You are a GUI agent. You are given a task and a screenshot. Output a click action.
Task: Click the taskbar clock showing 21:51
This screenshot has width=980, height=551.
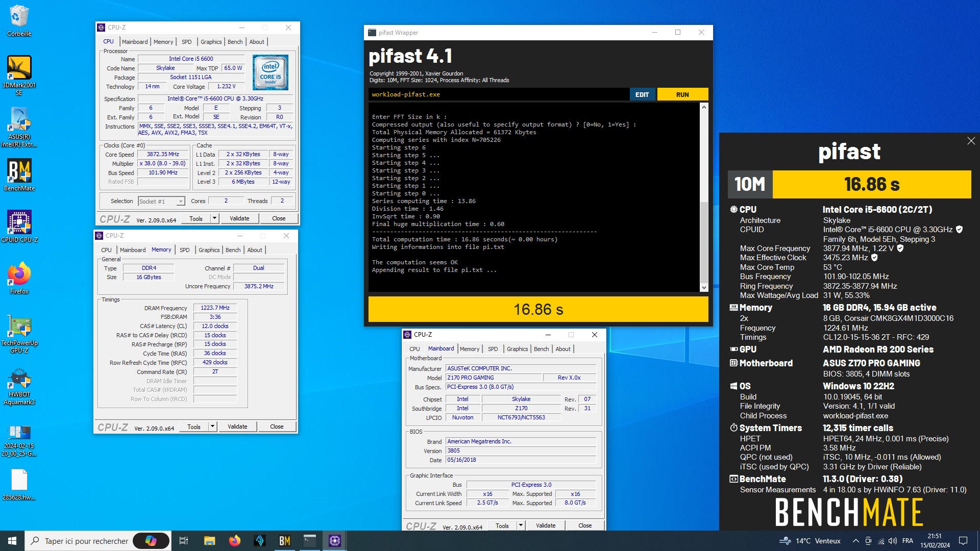[x=935, y=541]
